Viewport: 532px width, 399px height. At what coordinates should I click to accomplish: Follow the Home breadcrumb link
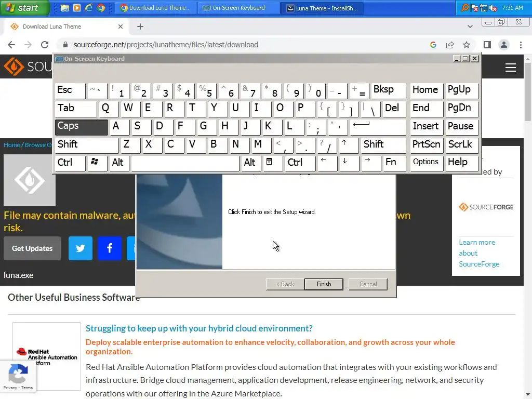tap(12, 145)
